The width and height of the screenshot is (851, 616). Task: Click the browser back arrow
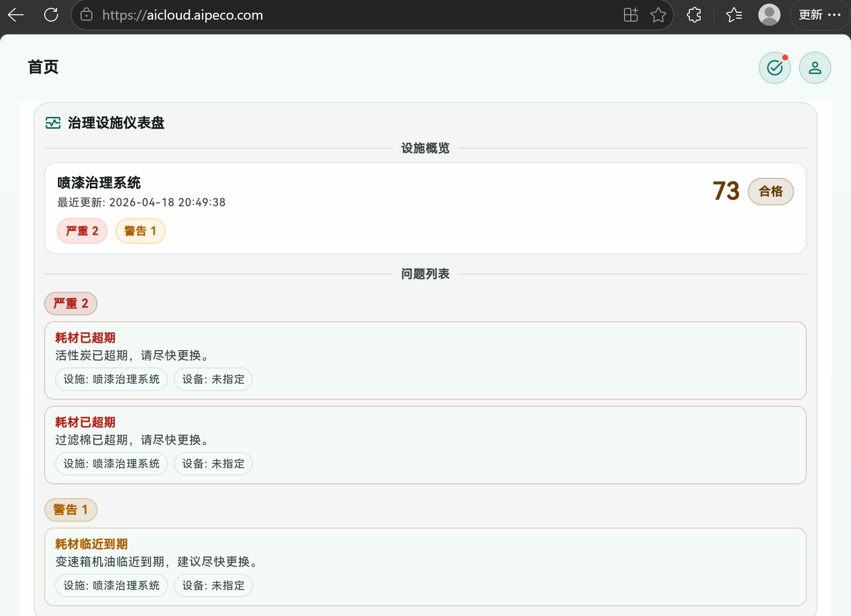click(x=16, y=15)
